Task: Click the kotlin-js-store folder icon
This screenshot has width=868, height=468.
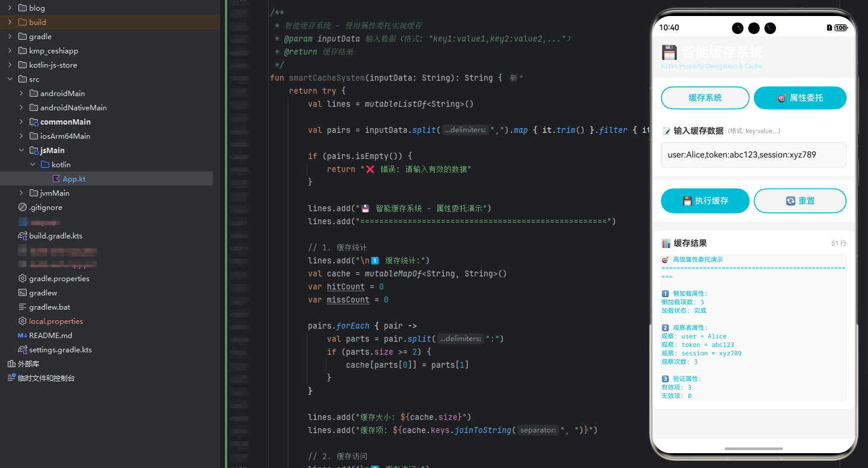Action: (23, 65)
